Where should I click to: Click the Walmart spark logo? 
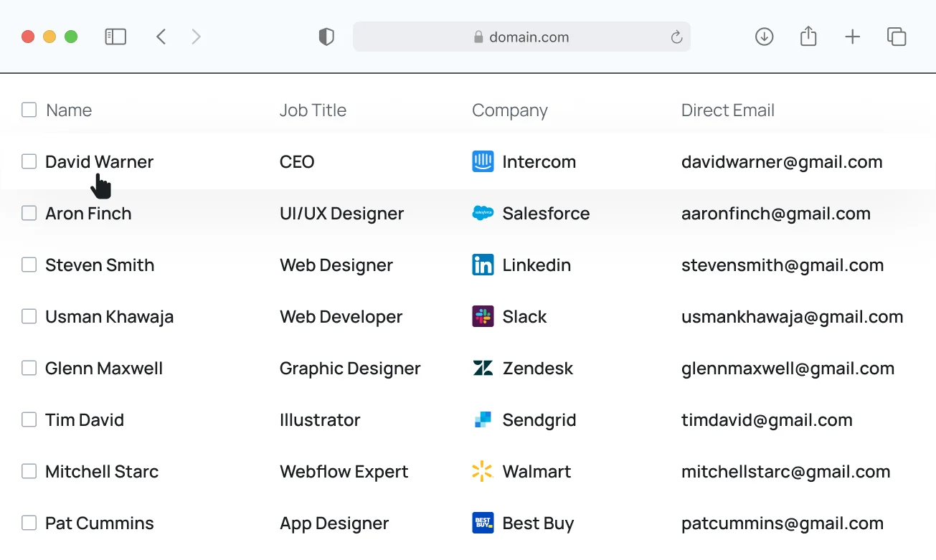[483, 471]
